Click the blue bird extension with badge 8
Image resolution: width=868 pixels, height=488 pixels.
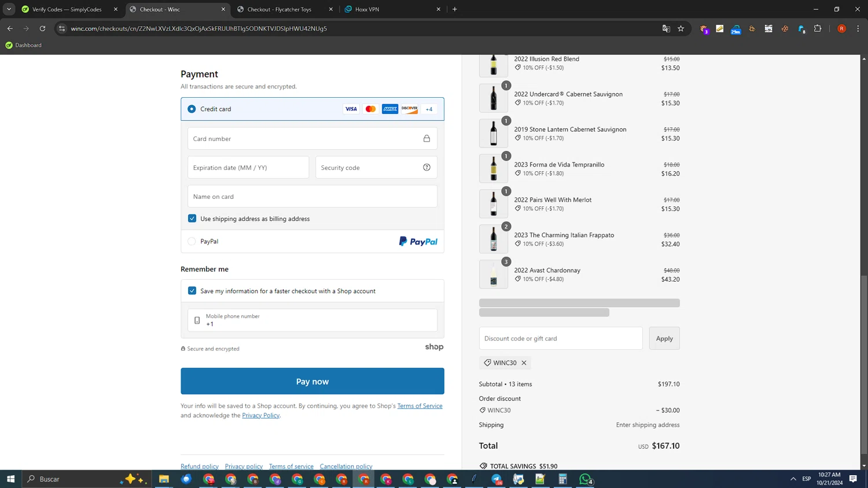coord(801,28)
